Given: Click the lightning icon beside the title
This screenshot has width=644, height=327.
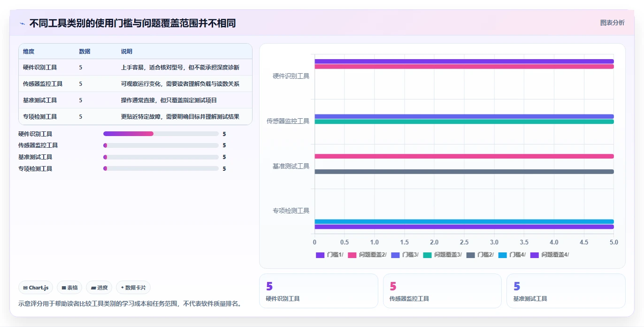Looking at the screenshot, I should [22, 23].
